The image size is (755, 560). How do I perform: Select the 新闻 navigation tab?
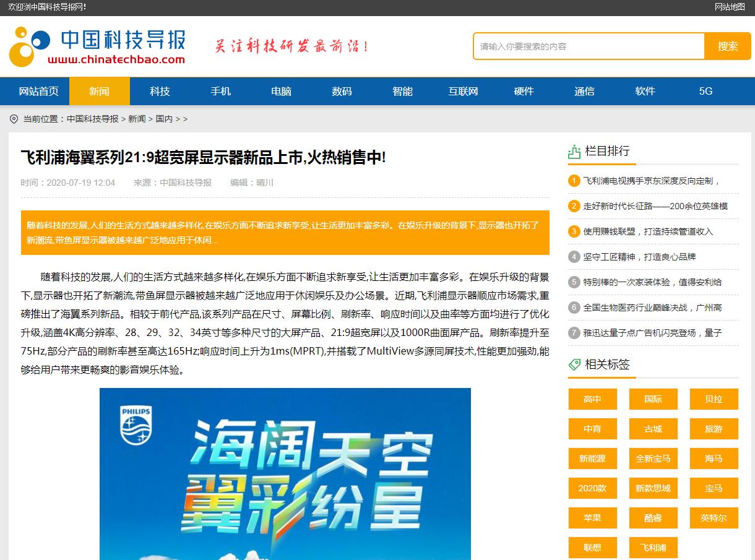[x=100, y=92]
